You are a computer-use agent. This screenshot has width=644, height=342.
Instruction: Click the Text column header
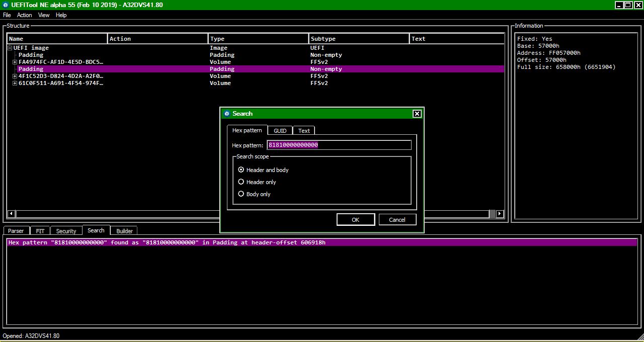[x=457, y=39]
